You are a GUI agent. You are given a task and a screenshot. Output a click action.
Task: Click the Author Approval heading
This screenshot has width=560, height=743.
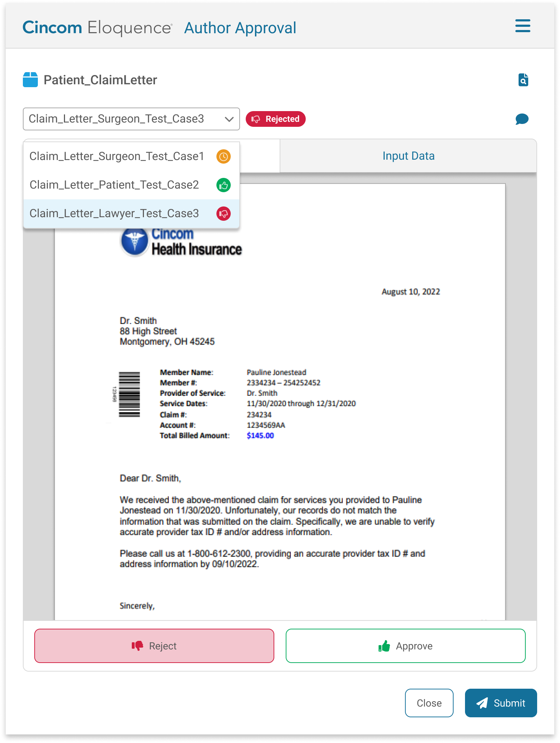click(240, 28)
